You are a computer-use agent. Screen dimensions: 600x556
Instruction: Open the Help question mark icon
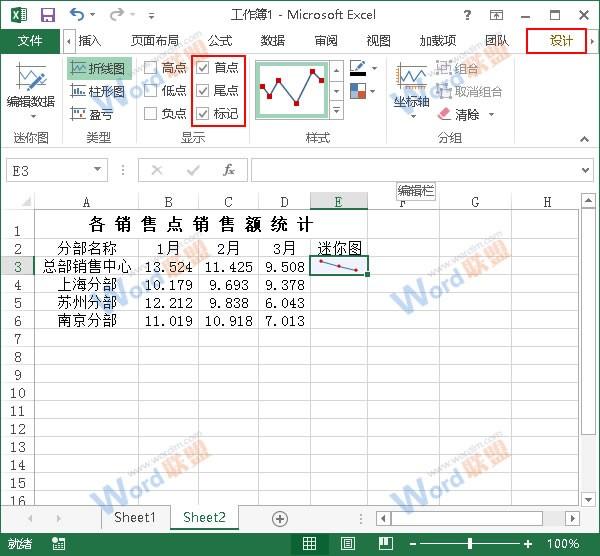(x=467, y=15)
